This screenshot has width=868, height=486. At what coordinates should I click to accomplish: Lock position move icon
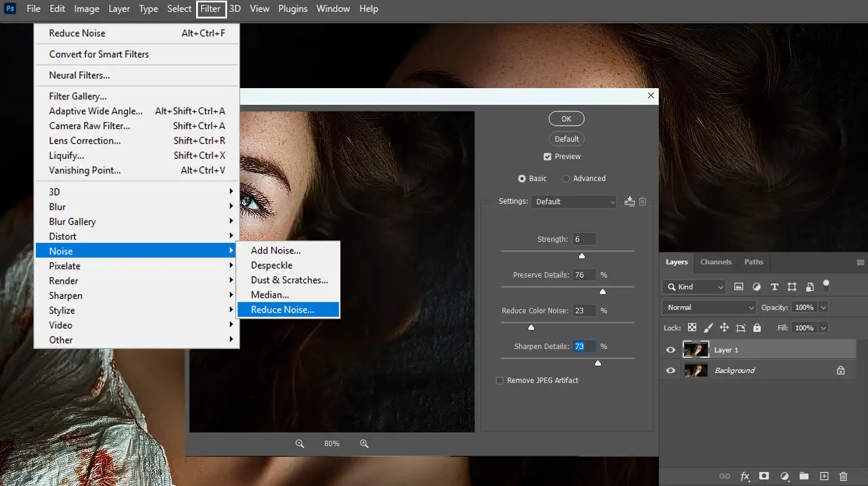(724, 328)
